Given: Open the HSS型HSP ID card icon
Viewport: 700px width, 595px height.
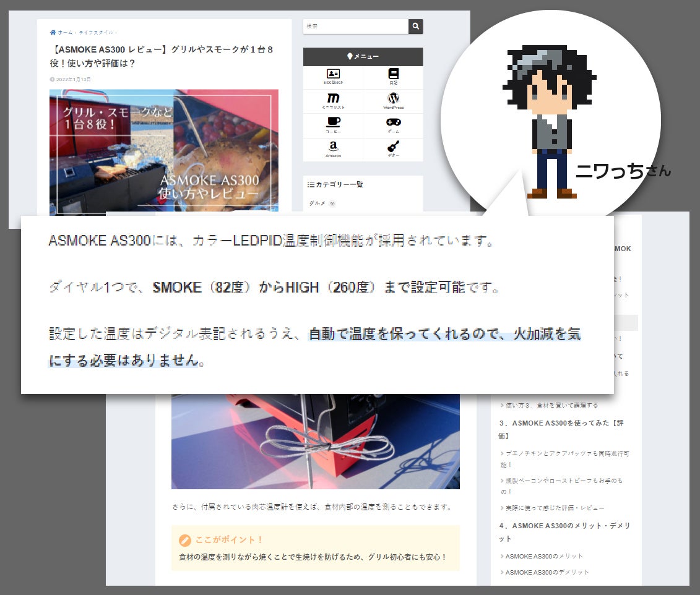Looking at the screenshot, I should coord(333,74).
